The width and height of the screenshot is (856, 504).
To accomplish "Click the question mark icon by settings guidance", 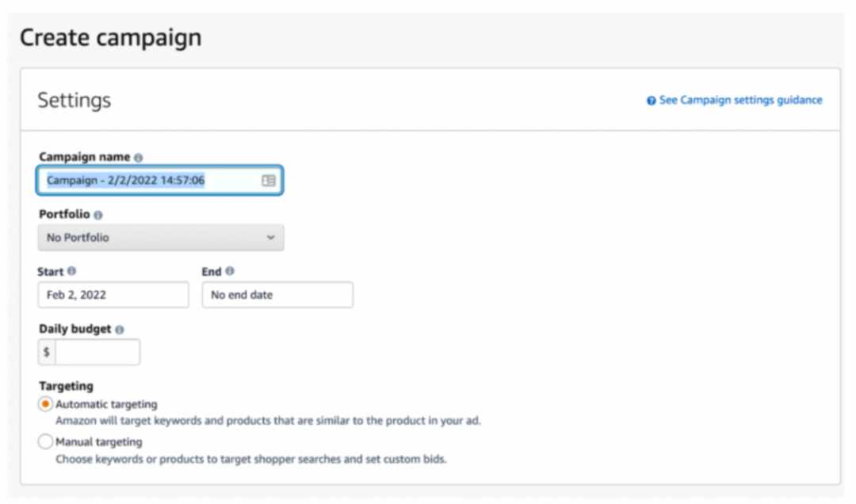I will tap(652, 101).
